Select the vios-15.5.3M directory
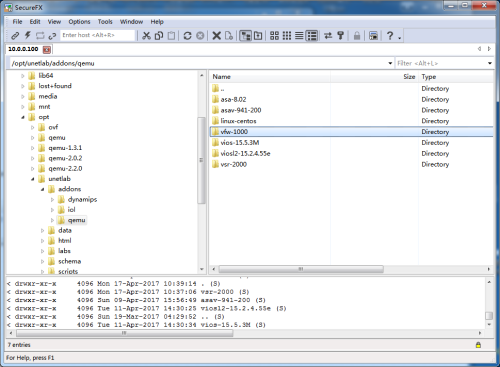Screen dimensions: 500x367 pyautogui.click(x=240, y=143)
